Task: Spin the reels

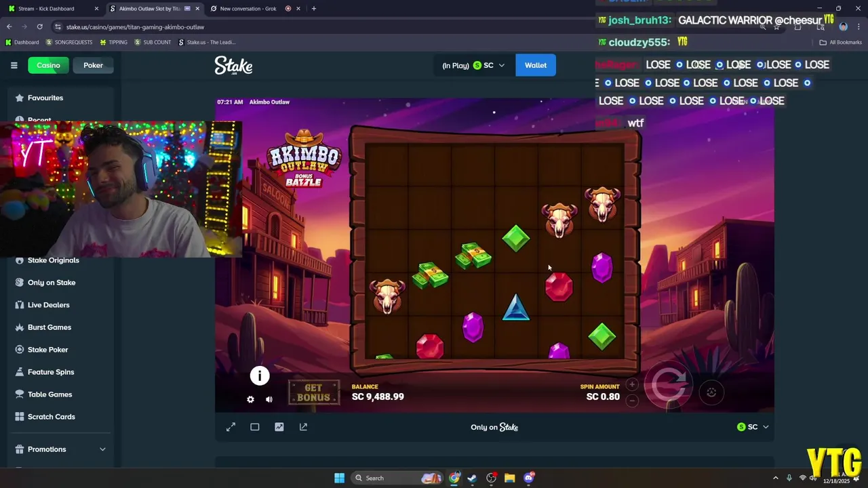Action: (669, 385)
